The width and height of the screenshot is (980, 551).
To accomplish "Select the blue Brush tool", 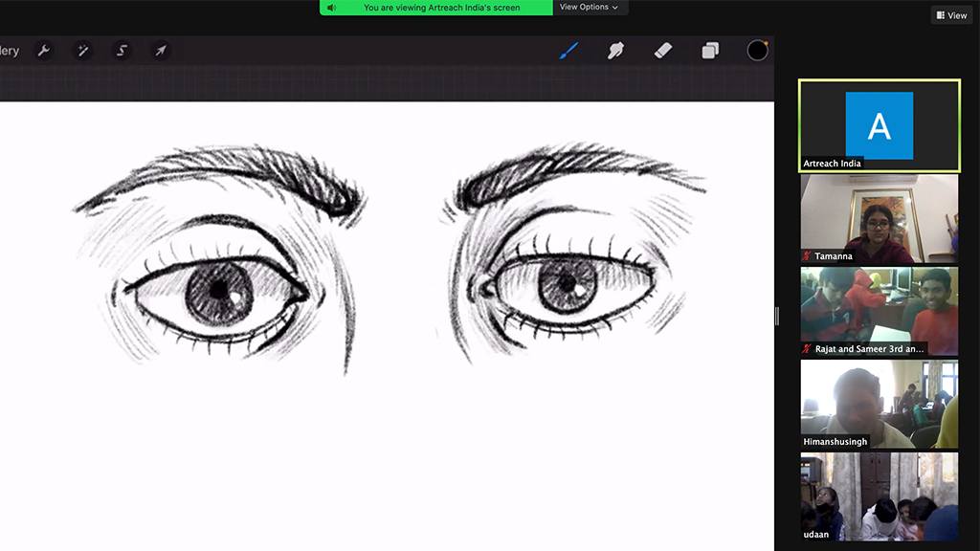I will click(x=568, y=51).
